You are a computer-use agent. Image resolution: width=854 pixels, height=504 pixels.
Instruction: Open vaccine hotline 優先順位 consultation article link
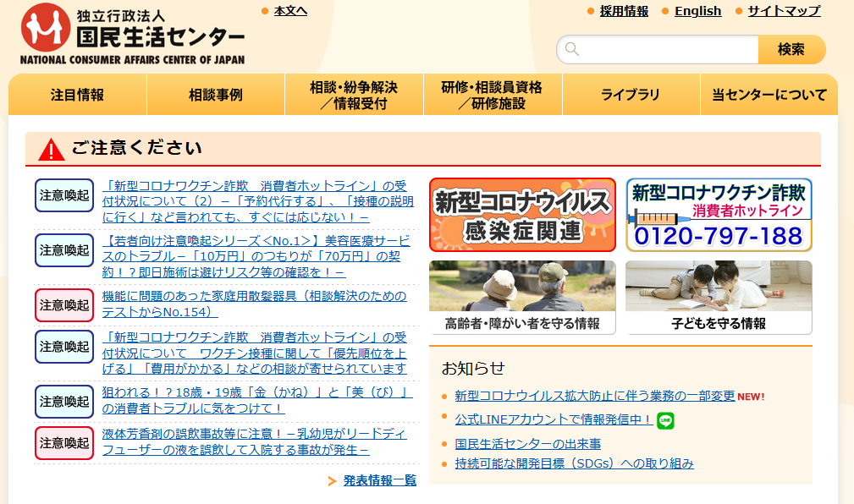[255, 353]
